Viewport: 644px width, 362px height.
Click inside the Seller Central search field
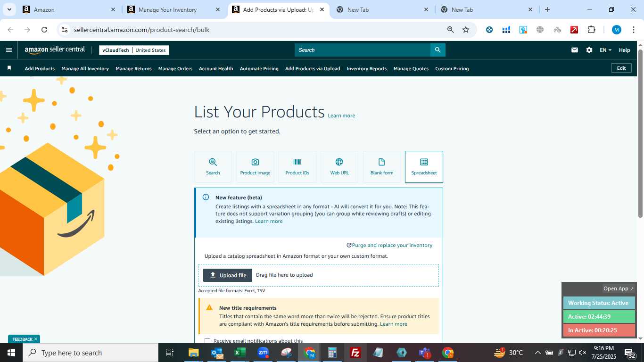tap(363, 50)
